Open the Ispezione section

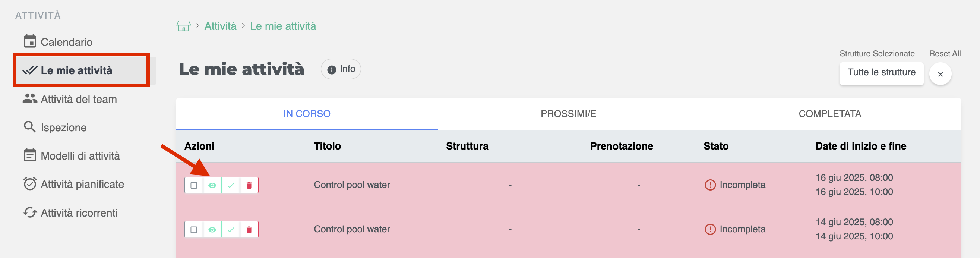coord(63,128)
